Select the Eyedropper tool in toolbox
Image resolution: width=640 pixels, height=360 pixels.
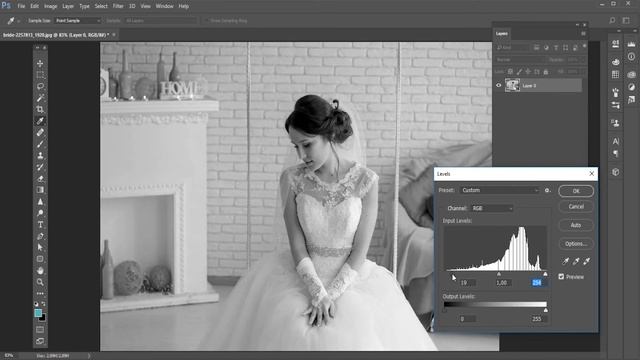40,121
